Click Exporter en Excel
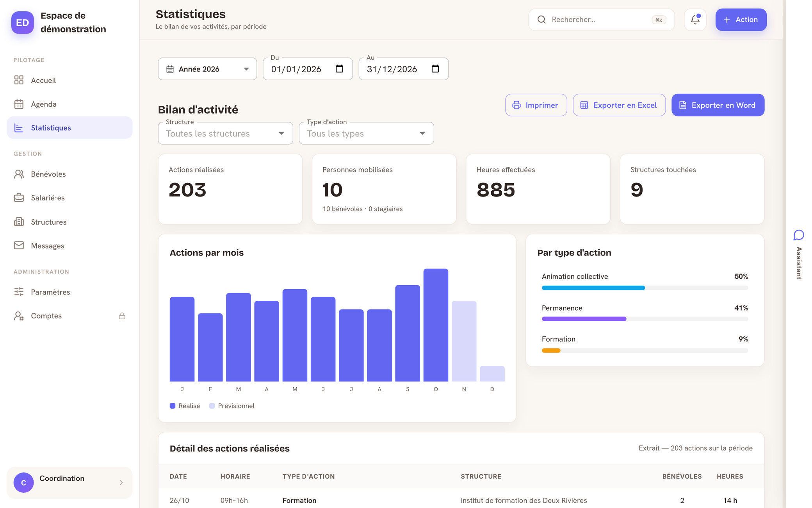812x508 pixels. pos(619,105)
